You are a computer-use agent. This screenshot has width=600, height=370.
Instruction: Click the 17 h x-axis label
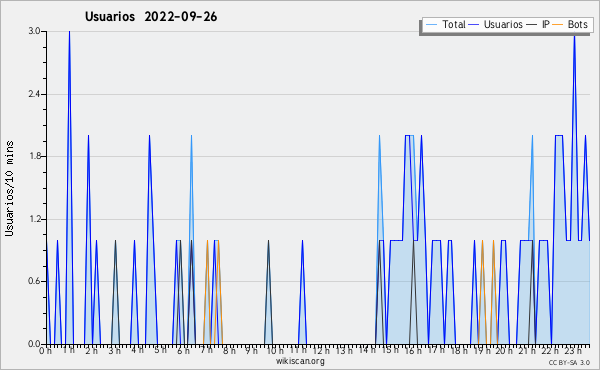(436, 350)
